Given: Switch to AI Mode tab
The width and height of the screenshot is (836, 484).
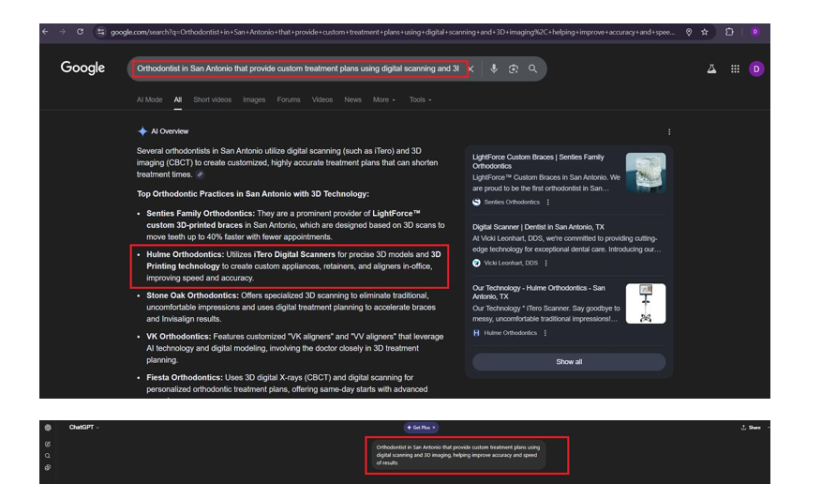Looking at the screenshot, I should tap(149, 100).
